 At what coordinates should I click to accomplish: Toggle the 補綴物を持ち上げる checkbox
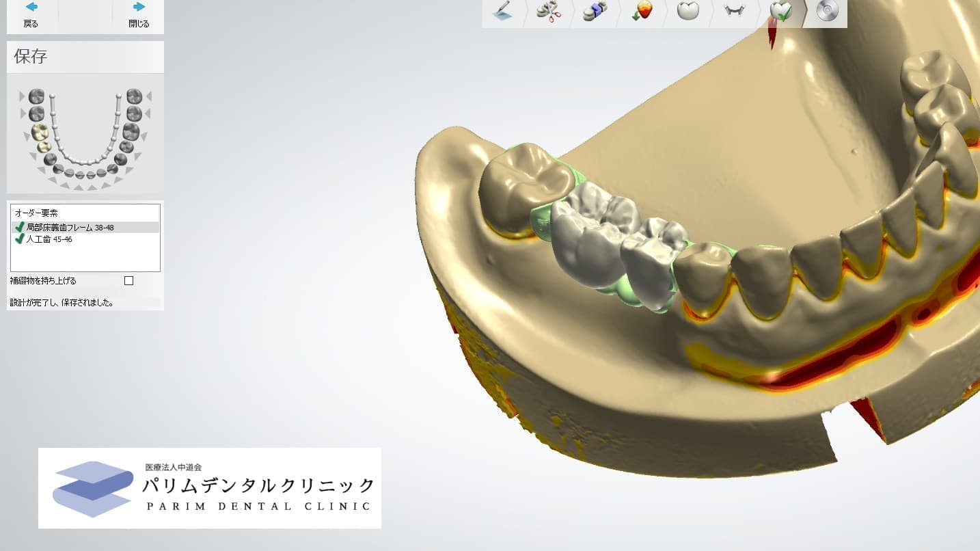pos(128,280)
